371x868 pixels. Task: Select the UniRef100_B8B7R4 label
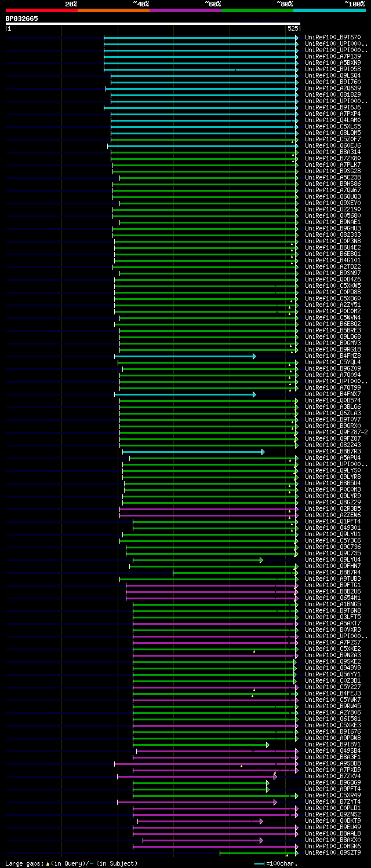pyautogui.click(x=333, y=573)
